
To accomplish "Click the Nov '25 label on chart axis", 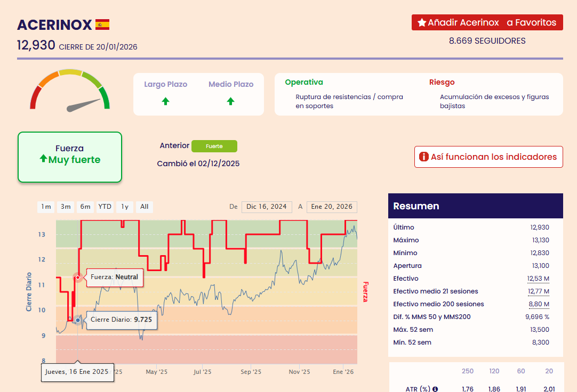I will (300, 372).
